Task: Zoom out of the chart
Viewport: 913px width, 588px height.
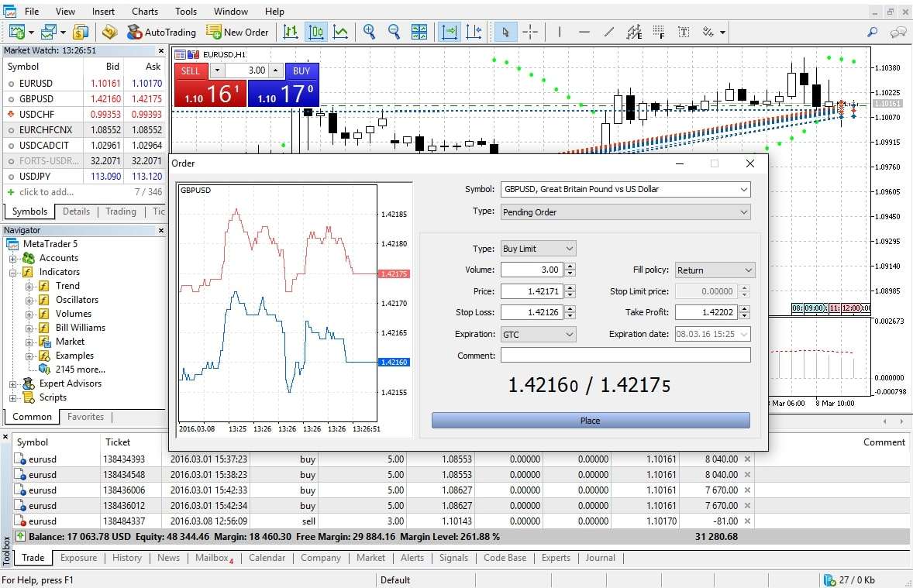Action: click(394, 32)
